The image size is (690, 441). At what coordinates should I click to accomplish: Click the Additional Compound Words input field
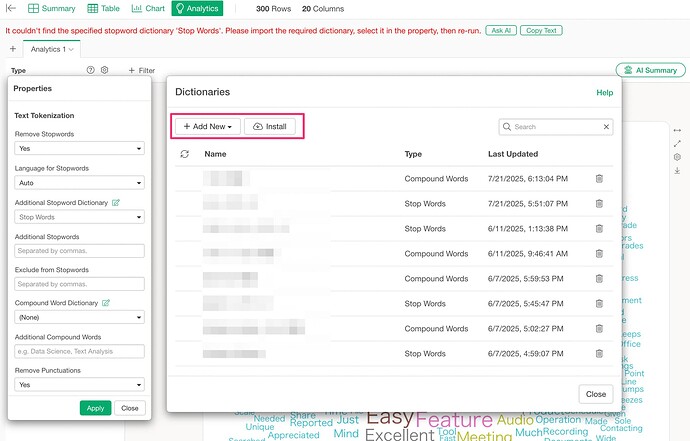click(x=79, y=351)
